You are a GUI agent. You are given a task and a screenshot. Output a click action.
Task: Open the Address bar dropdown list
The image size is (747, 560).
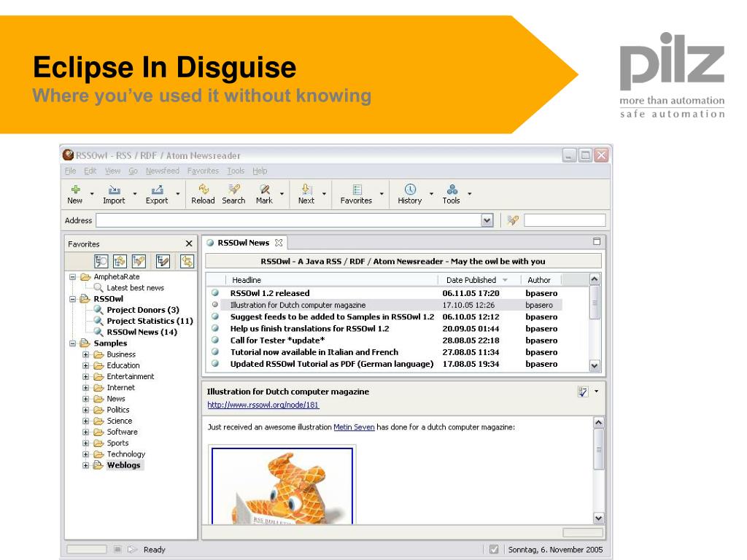[487, 220]
